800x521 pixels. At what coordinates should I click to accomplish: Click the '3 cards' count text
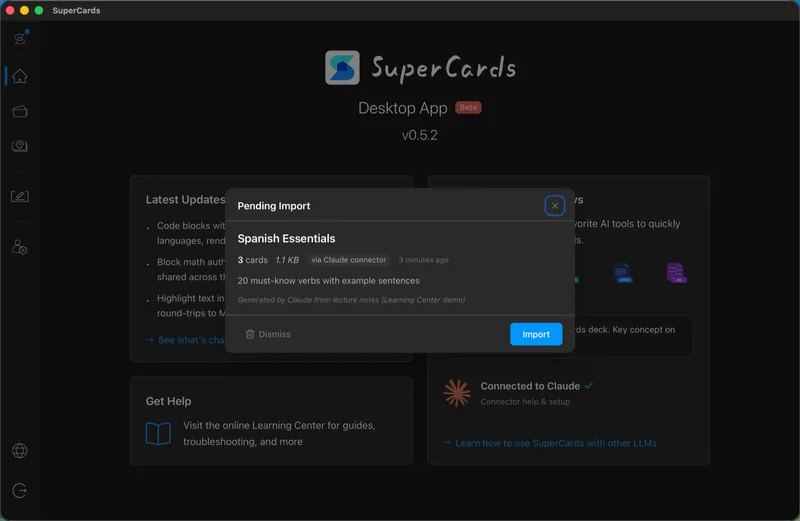(253, 260)
